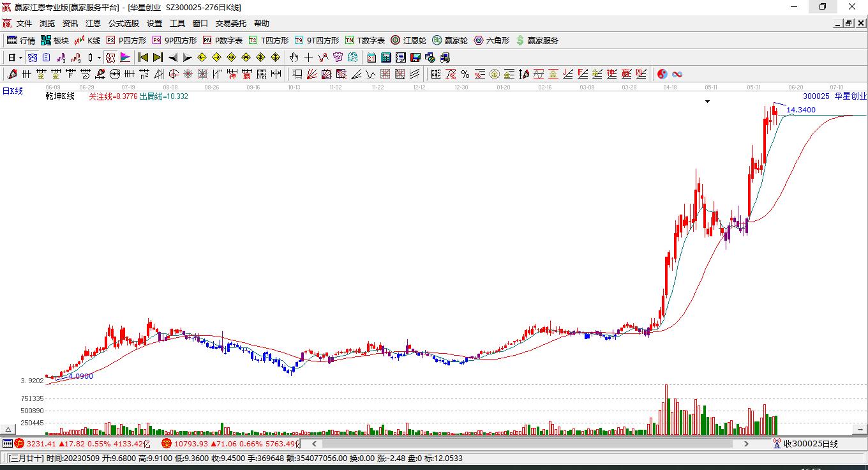
Task: Open the calendar date icon
Action: [x=371, y=57]
